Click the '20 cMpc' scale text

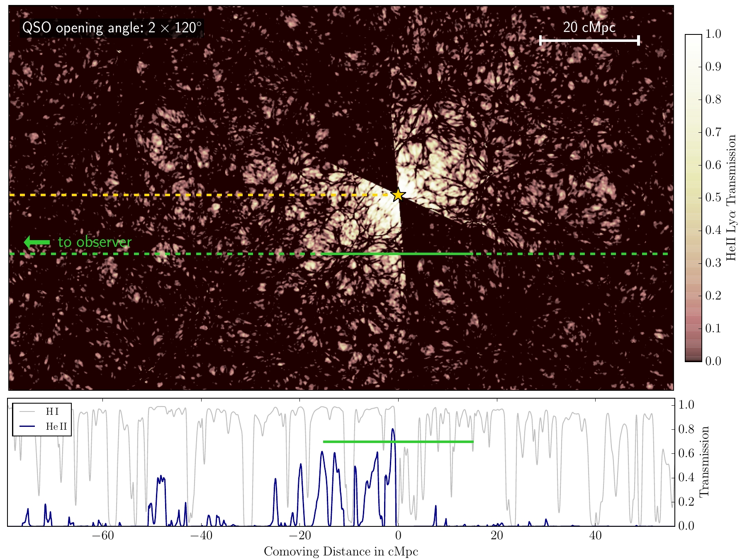pos(589,27)
